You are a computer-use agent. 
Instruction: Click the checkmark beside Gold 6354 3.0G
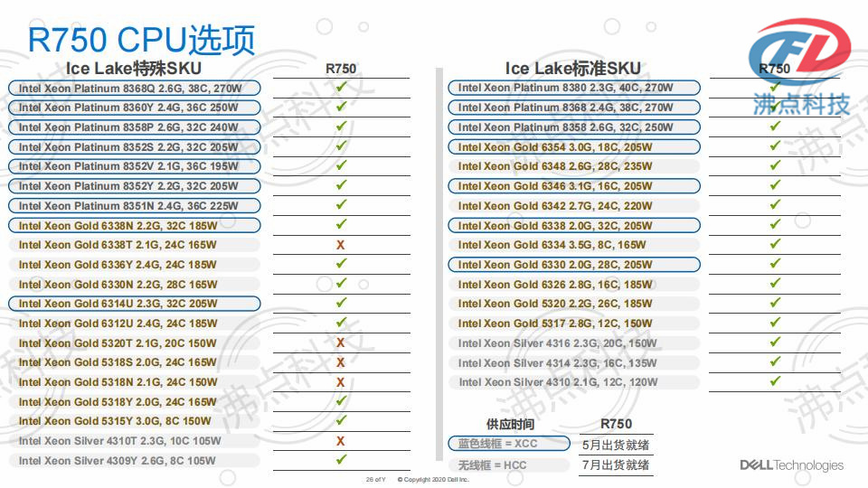(775, 146)
